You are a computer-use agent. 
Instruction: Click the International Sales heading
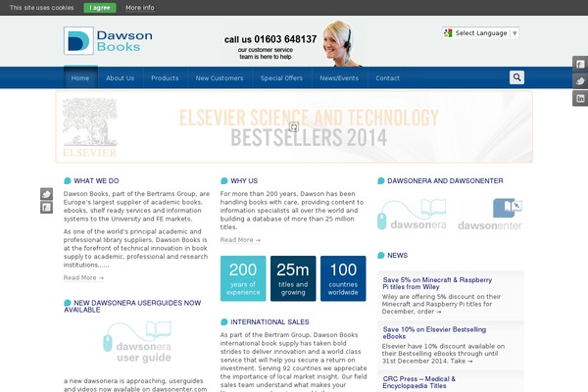coord(269,321)
